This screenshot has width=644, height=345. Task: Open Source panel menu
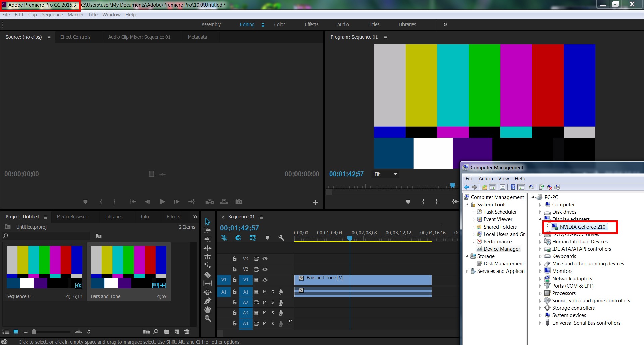[x=49, y=37]
